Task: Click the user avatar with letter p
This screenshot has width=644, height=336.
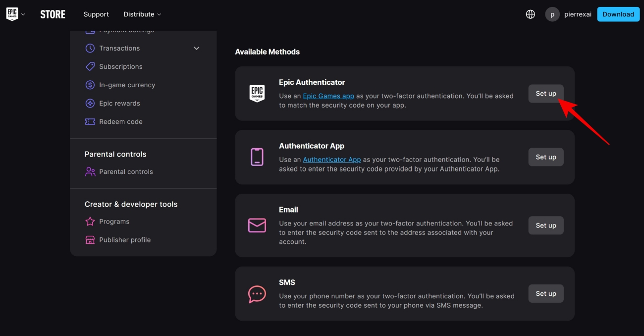Action: (552, 14)
